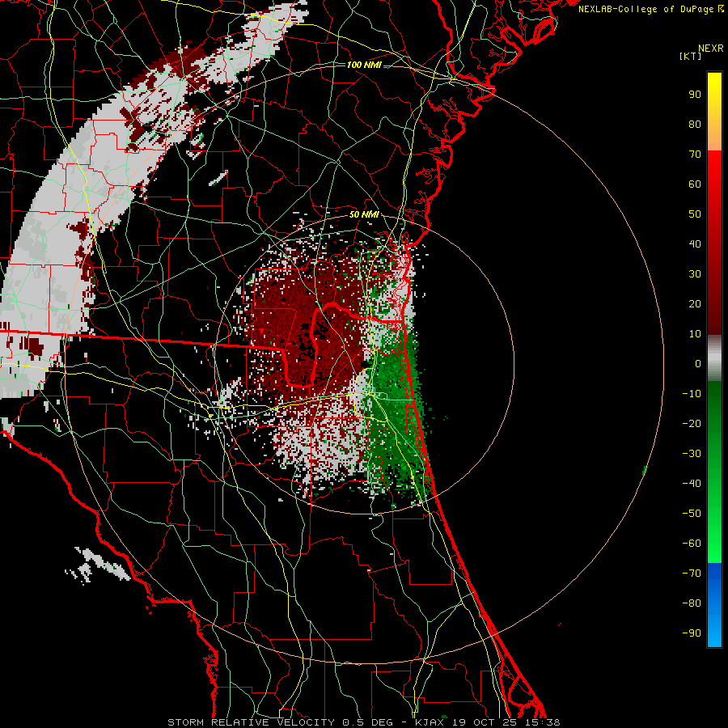728x728 pixels.
Task: Click the 70 value on velocity scale
Action: coord(695,154)
